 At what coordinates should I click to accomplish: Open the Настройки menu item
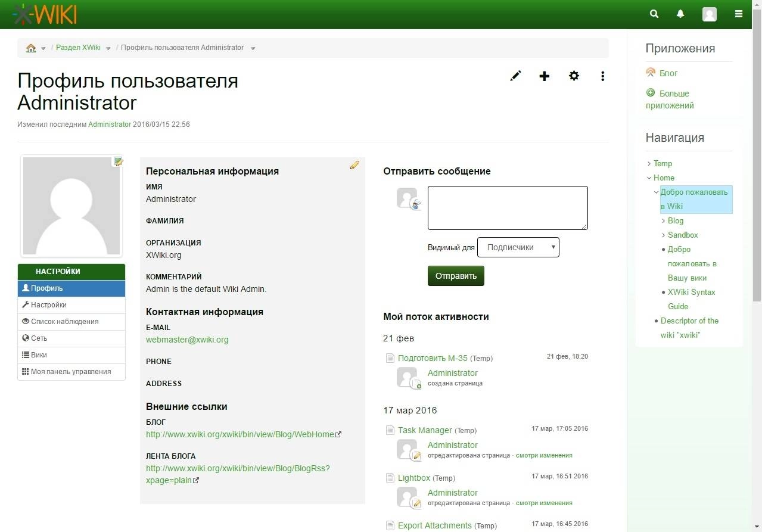71,305
